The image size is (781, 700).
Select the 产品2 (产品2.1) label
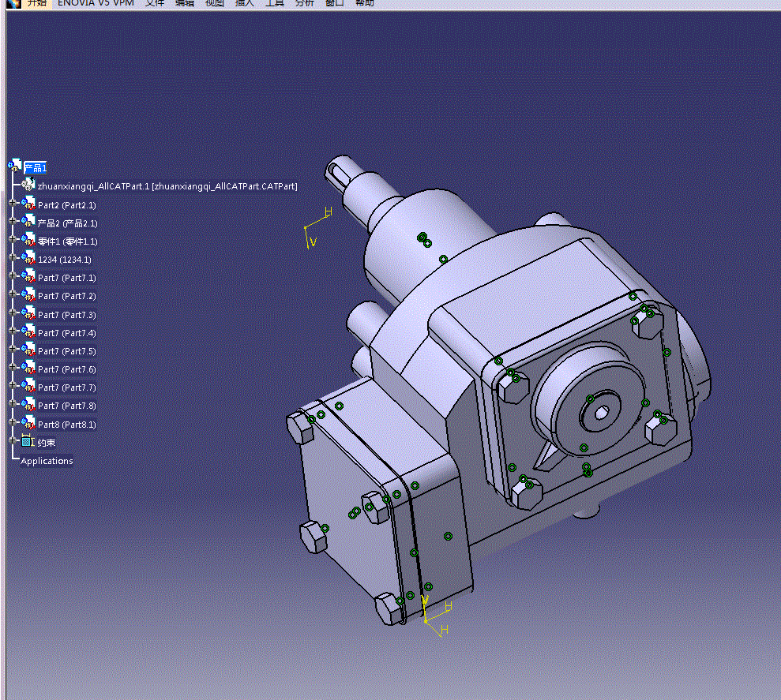[x=67, y=223]
